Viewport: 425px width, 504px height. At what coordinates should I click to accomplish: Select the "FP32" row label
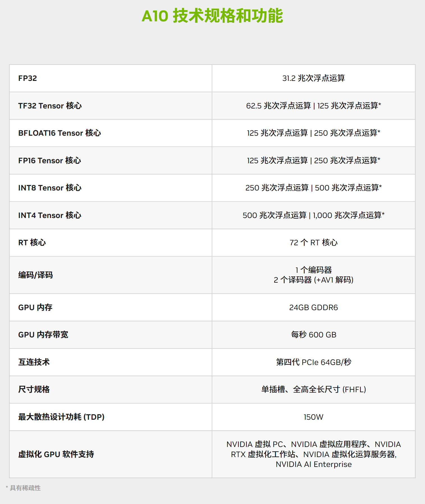[x=28, y=78]
